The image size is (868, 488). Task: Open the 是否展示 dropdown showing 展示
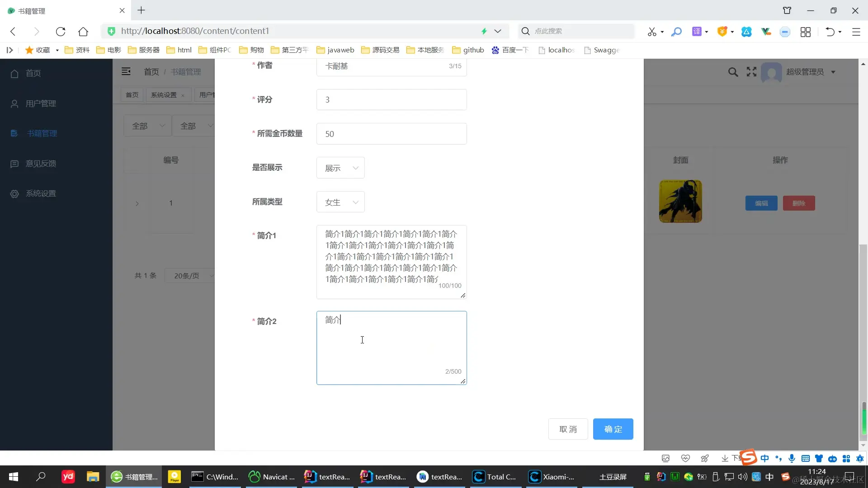pyautogui.click(x=340, y=168)
